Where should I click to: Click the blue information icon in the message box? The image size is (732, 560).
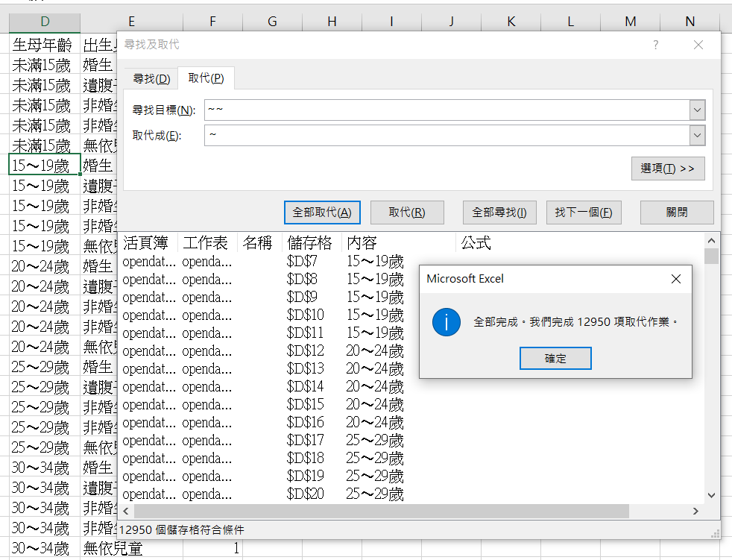[x=447, y=322]
